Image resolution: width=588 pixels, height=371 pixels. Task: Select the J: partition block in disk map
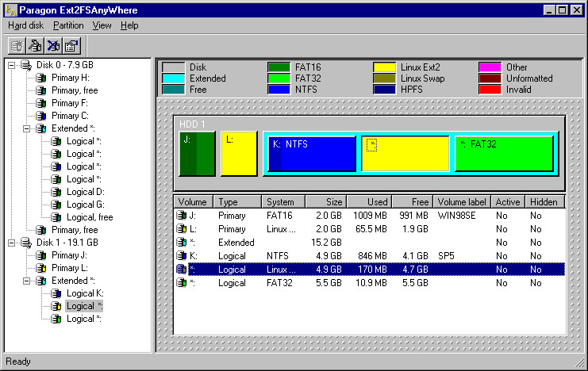coord(198,154)
